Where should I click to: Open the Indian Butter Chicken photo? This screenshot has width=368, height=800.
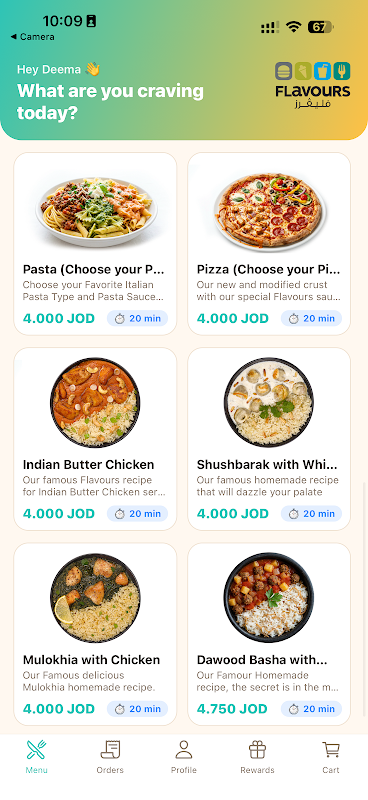[x=95, y=403]
